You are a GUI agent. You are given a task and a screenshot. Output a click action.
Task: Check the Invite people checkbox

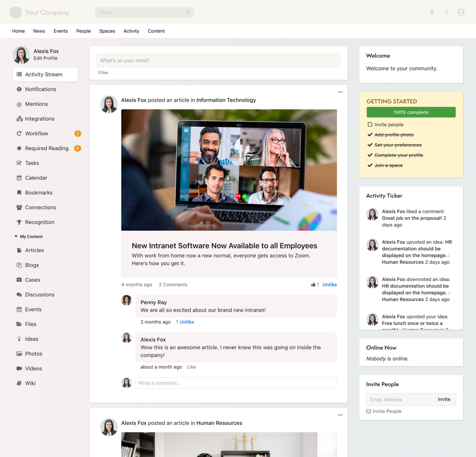370,124
